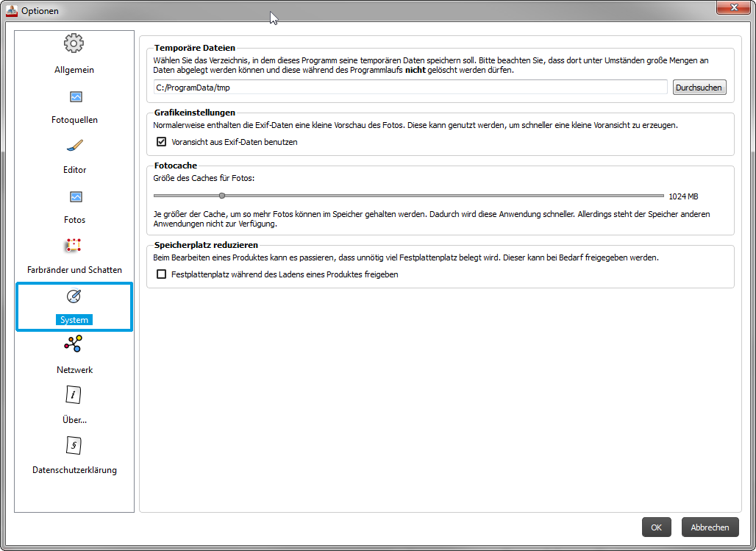The width and height of the screenshot is (756, 551).
Task: Switch to Farbränder und Schatten label
Action: [x=74, y=270]
